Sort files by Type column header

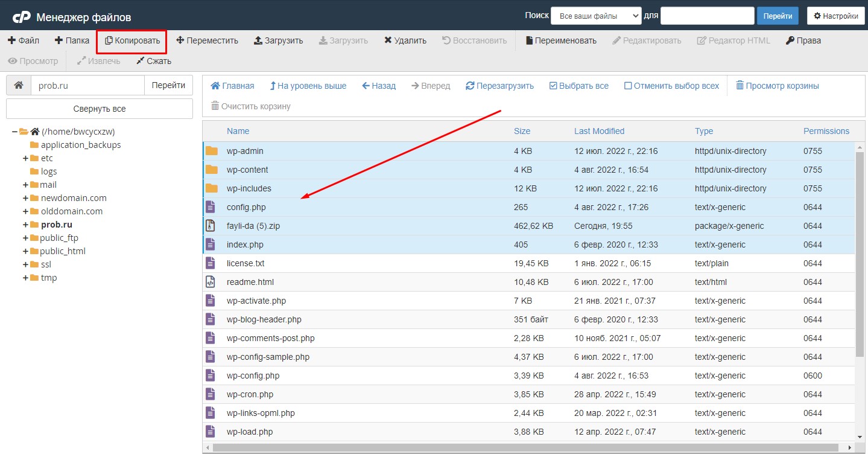coord(704,131)
